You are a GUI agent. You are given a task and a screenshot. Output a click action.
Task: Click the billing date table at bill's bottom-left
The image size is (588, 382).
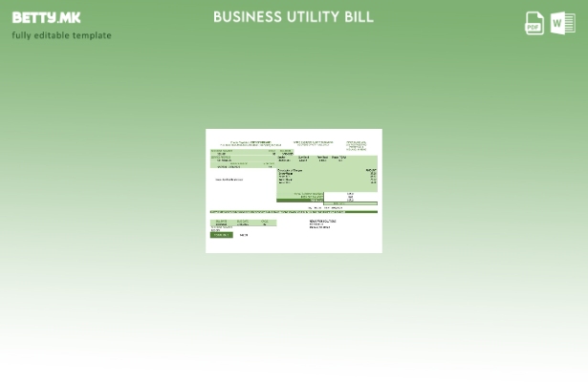pyautogui.click(x=243, y=223)
